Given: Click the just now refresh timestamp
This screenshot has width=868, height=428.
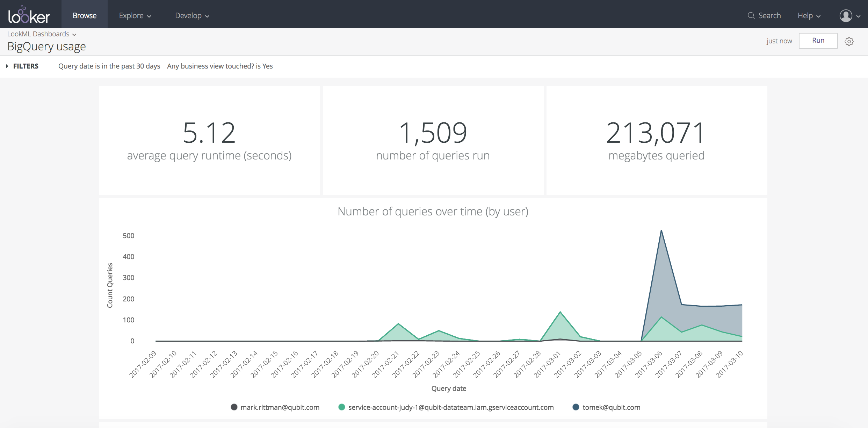Looking at the screenshot, I should point(779,41).
